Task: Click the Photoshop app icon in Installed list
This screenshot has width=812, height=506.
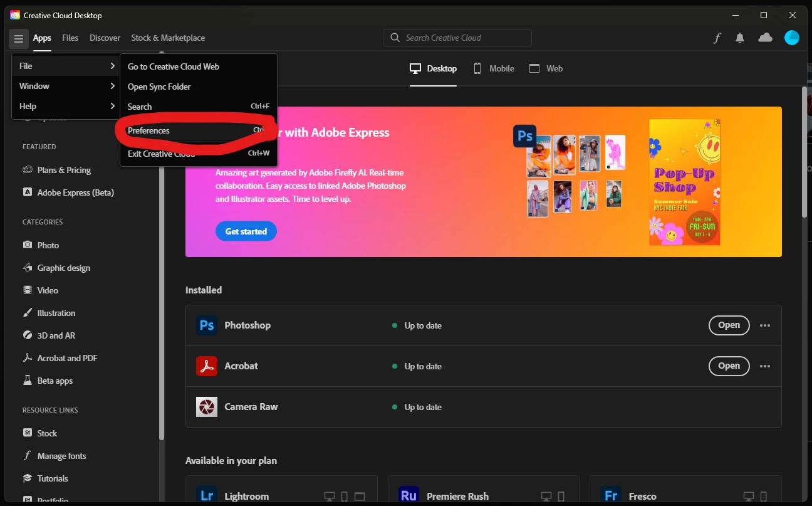Action: [207, 325]
